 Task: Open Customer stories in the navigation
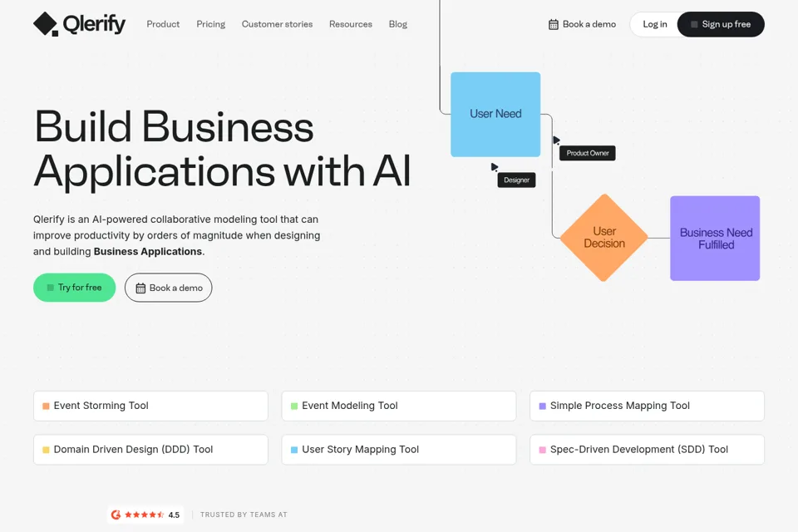pyautogui.click(x=277, y=24)
